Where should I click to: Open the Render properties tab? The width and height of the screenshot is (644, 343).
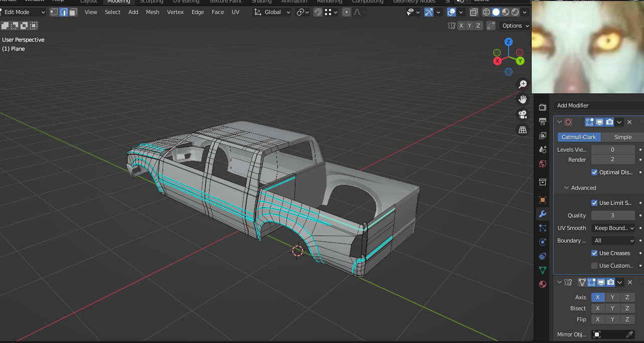click(542, 107)
